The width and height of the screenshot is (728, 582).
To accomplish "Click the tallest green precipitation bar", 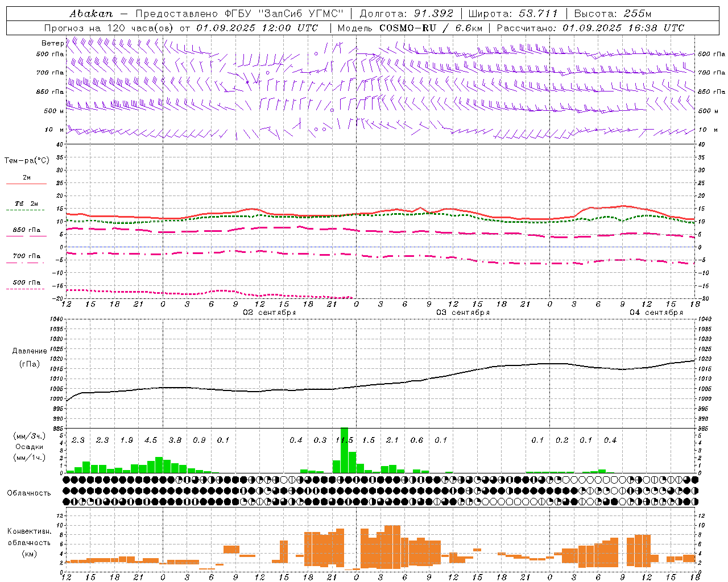I will coord(344,450).
